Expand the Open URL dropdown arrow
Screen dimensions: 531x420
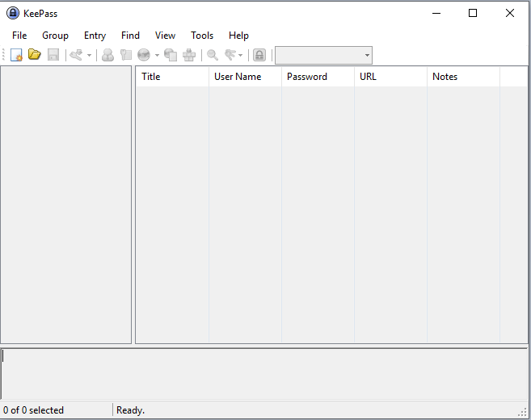[157, 55]
